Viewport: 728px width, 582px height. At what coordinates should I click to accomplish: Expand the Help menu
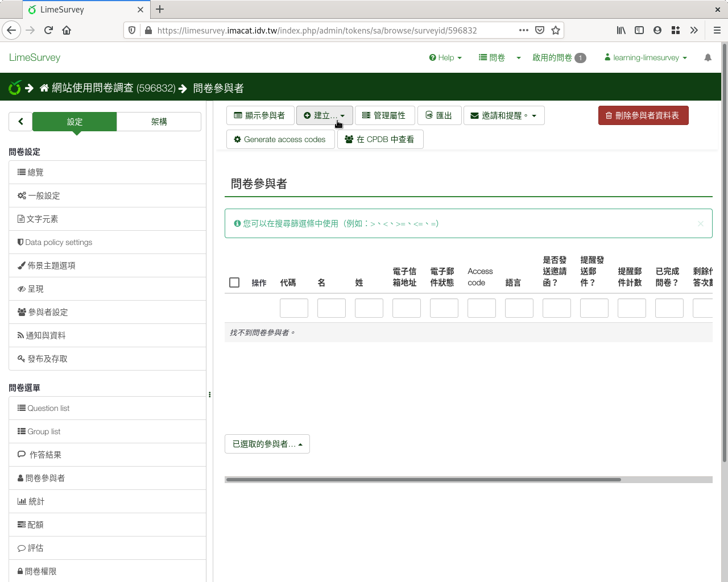[x=445, y=57]
